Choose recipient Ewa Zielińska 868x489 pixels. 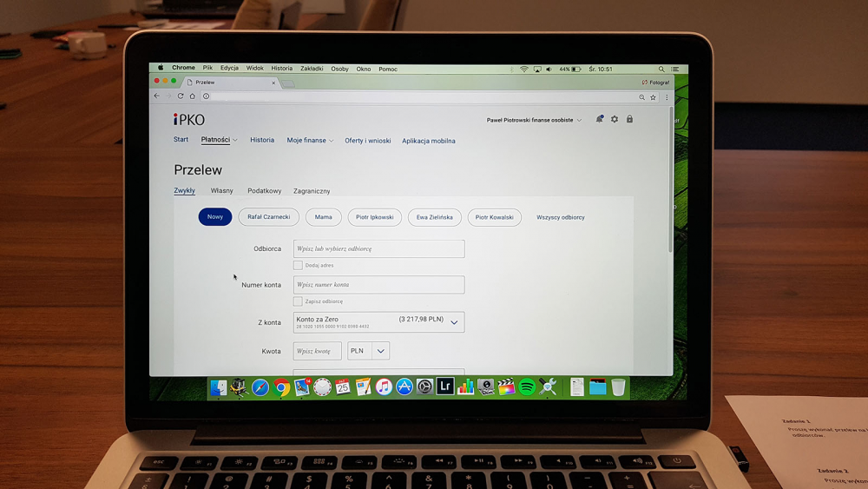pos(435,217)
